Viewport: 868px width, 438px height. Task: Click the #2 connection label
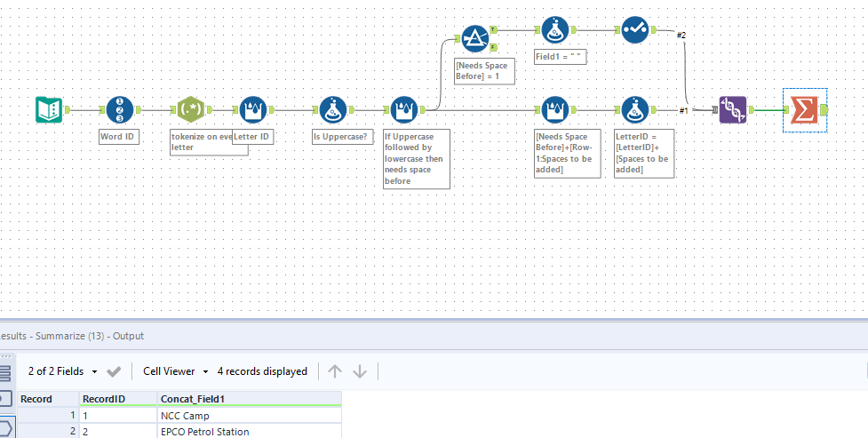point(681,35)
